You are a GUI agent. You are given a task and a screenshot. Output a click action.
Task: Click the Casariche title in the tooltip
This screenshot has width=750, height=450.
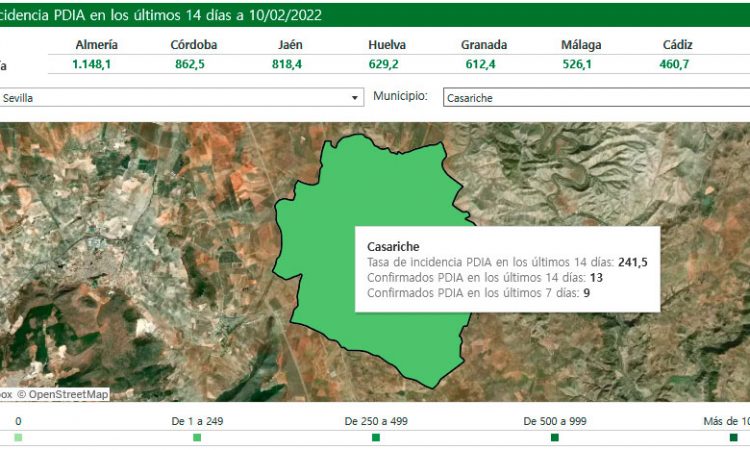[393, 246]
